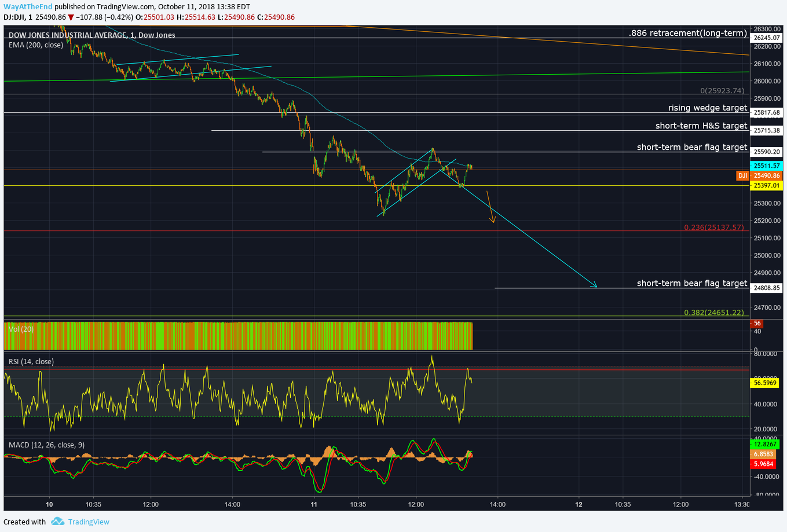Click the 'rising wedge target' annotation
The height and width of the screenshot is (532, 787).
708,108
